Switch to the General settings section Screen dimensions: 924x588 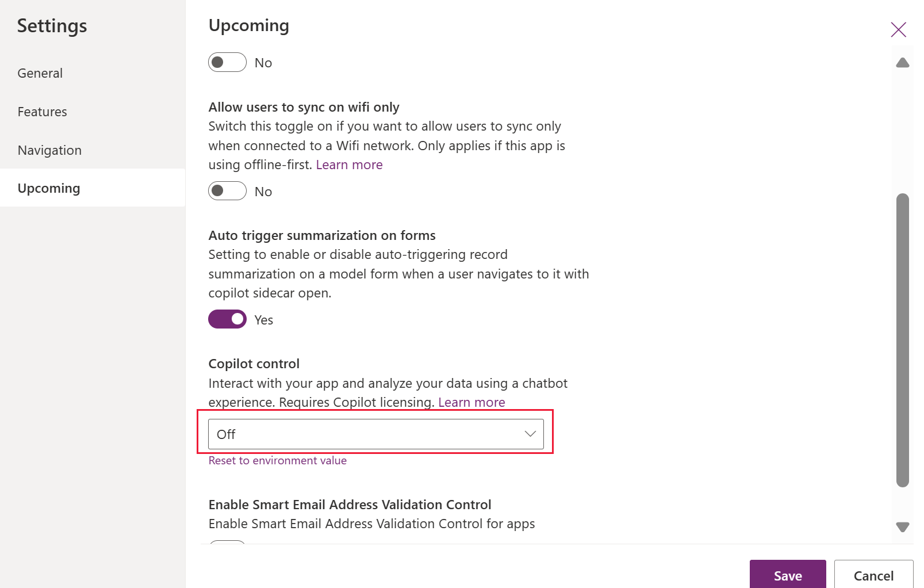click(x=40, y=73)
